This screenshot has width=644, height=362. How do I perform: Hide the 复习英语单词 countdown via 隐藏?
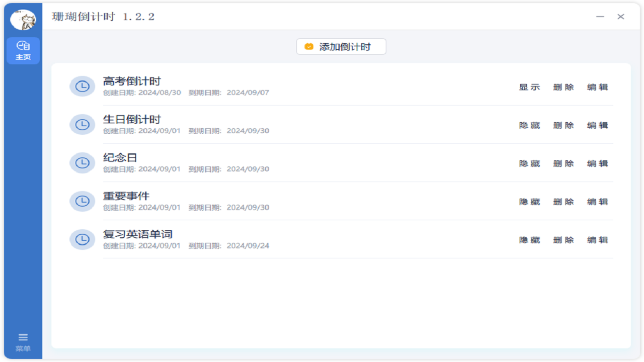tap(529, 240)
